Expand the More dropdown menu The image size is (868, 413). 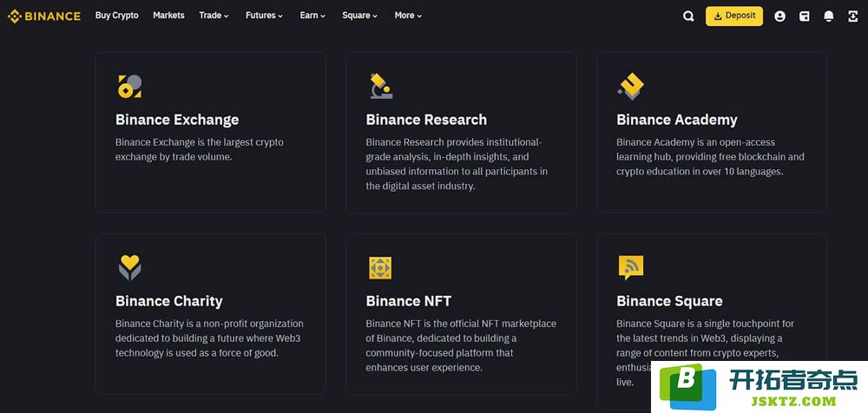pyautogui.click(x=408, y=16)
